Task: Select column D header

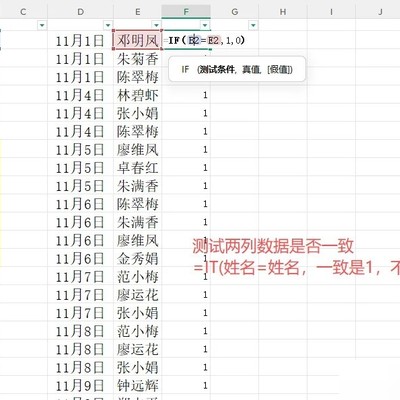Action: tap(80, 12)
